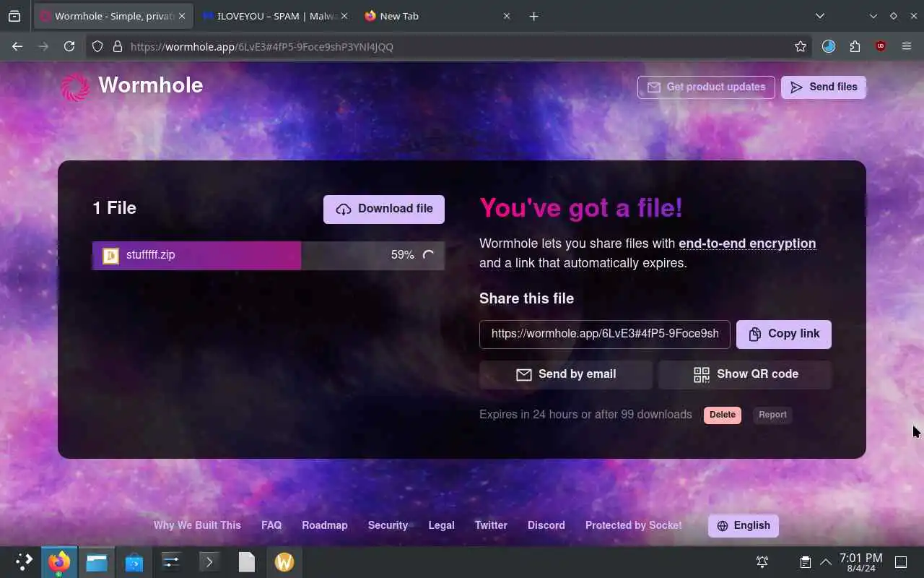Open a new browser tab with plus
The width and height of the screenshot is (924, 578).
533,16
